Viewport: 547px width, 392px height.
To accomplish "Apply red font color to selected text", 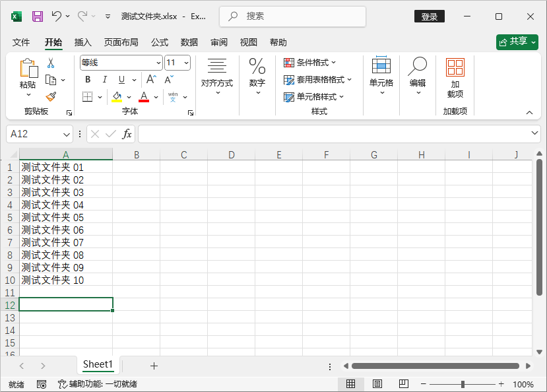I will (143, 97).
